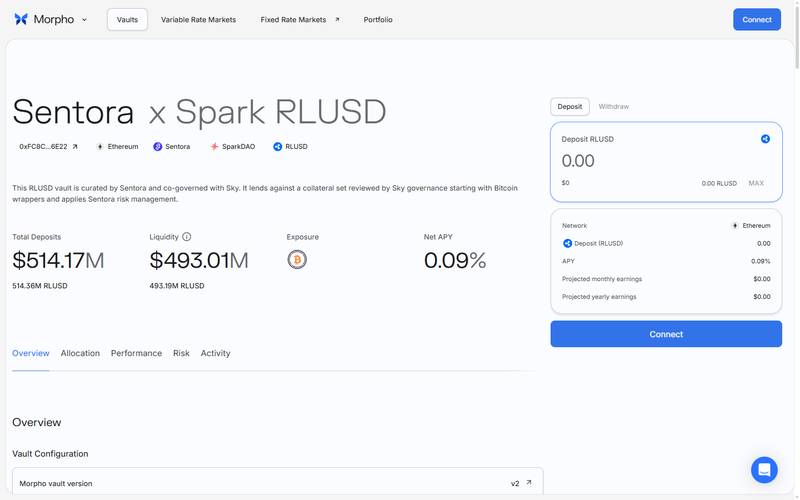The image size is (800, 500).
Task: Click external arrow next to vault address
Action: [x=75, y=146]
